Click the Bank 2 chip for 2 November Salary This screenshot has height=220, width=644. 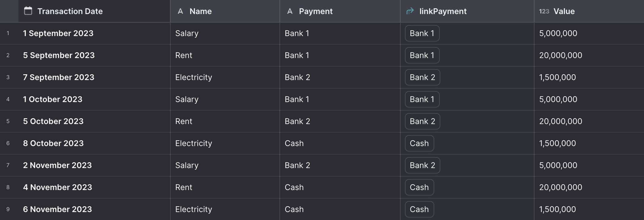tap(422, 165)
